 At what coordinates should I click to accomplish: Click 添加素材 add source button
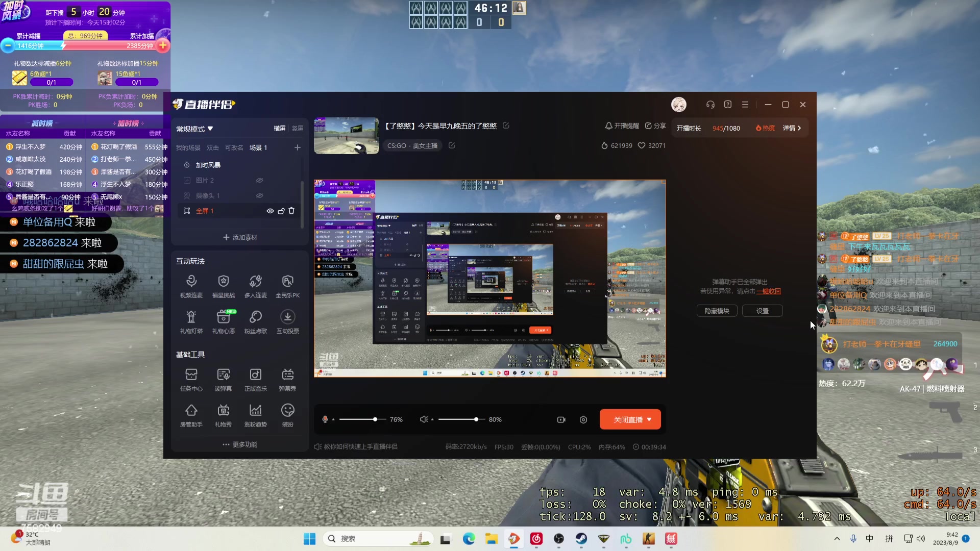[240, 237]
